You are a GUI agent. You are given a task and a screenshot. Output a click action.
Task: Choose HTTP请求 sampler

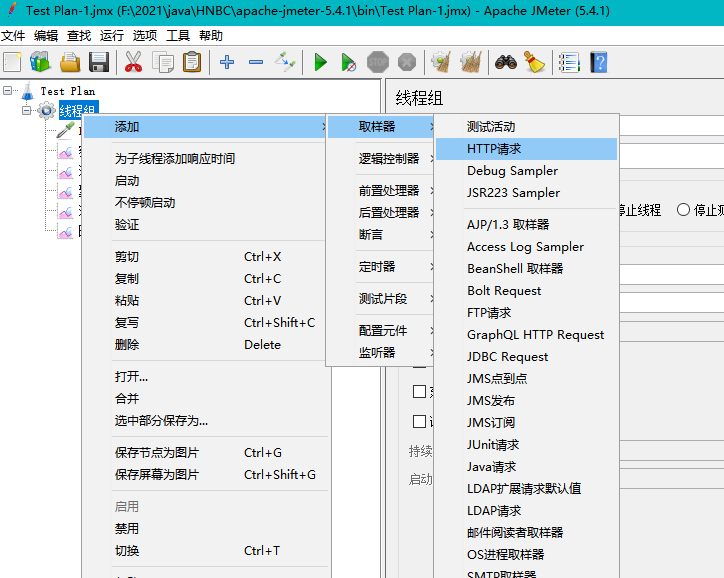(x=526, y=149)
